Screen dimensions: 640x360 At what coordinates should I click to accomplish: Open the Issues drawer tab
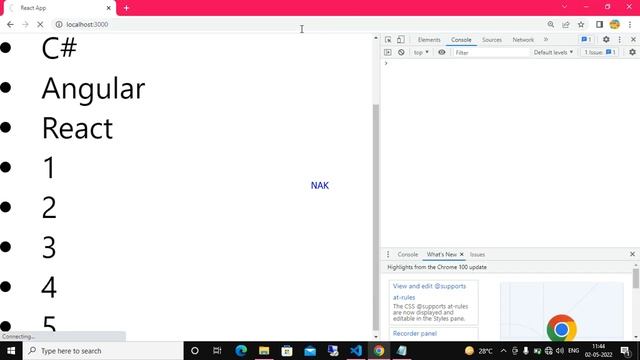477,254
